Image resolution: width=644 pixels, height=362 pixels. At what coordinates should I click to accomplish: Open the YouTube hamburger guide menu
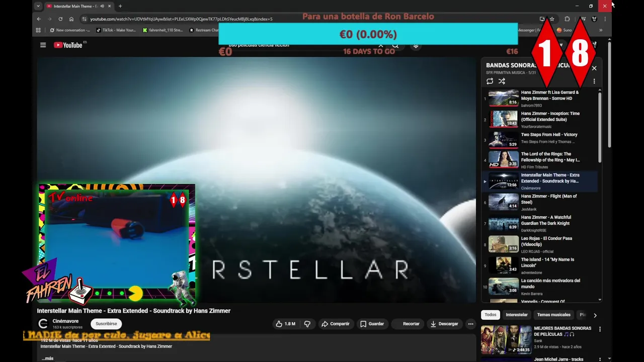pyautogui.click(x=43, y=45)
